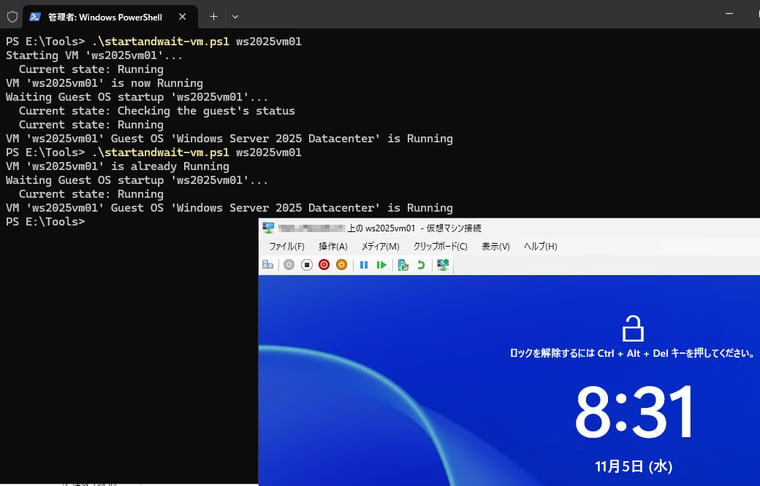The image size is (760, 486).
Task: Click the VM connection window title icon
Action: (268, 228)
